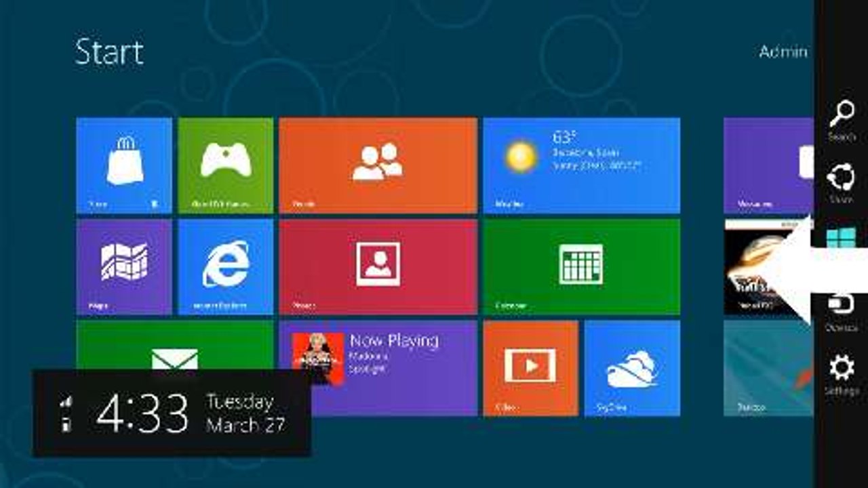Click the Devices charm

842,312
